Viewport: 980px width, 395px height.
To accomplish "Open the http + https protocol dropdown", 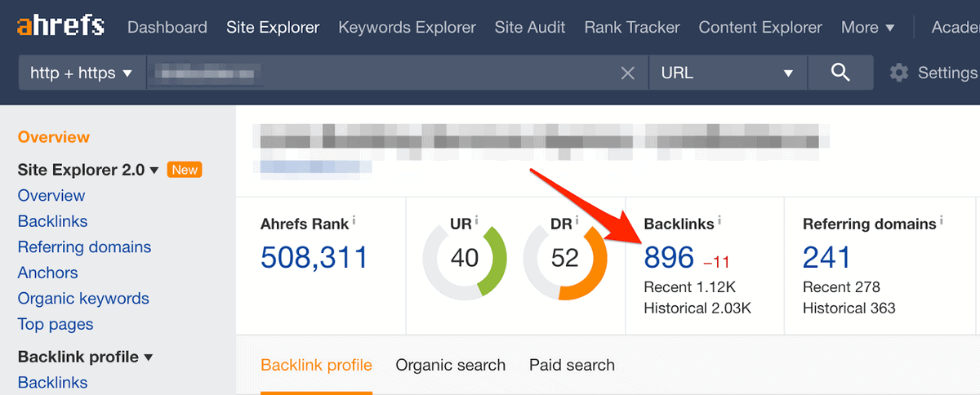I will click(82, 73).
